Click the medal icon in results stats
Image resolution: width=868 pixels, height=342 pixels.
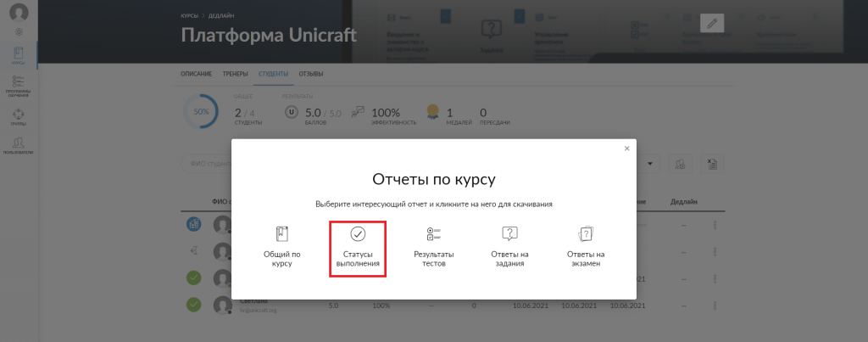(x=433, y=113)
